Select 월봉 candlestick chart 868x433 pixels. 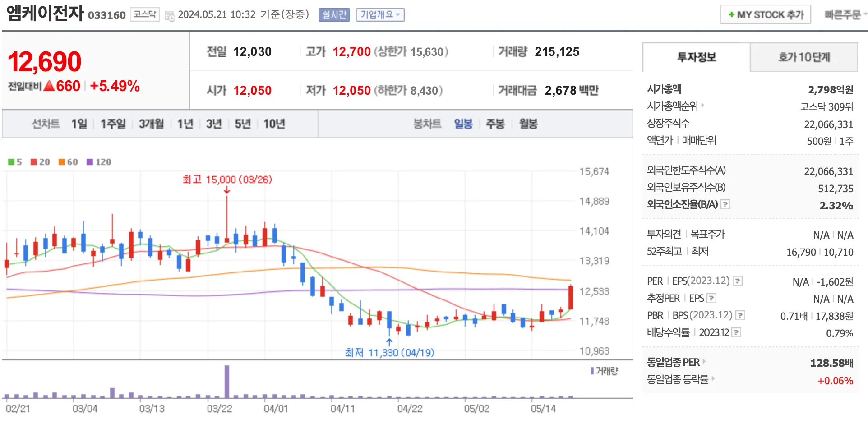click(528, 124)
